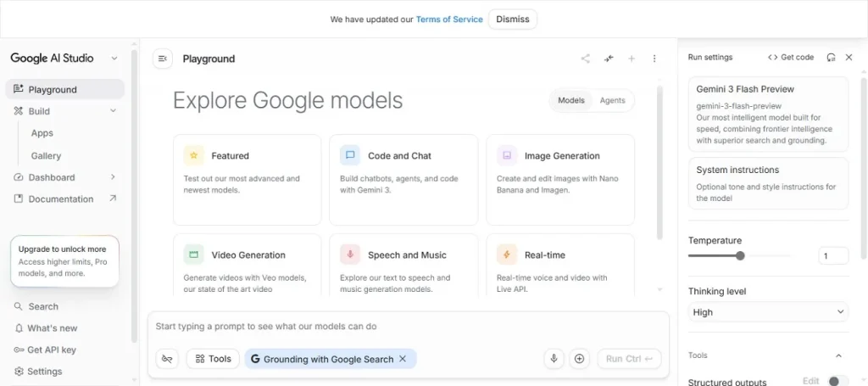Select the Models tab
Screen dimensions: 868x386
coord(570,100)
